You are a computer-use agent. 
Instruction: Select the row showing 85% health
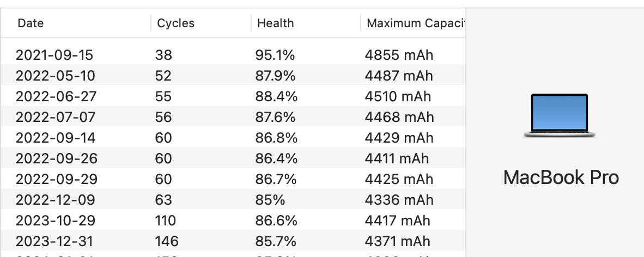pos(233,199)
